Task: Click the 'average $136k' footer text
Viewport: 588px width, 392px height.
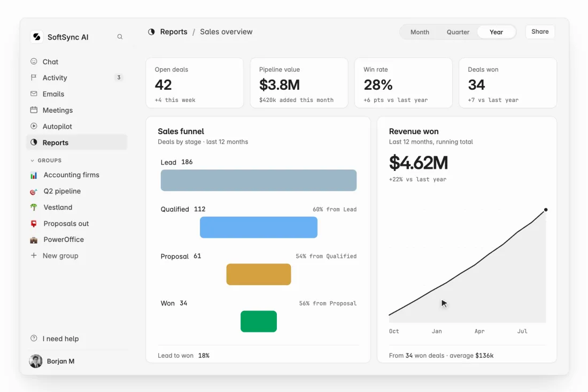Action: click(x=471, y=356)
